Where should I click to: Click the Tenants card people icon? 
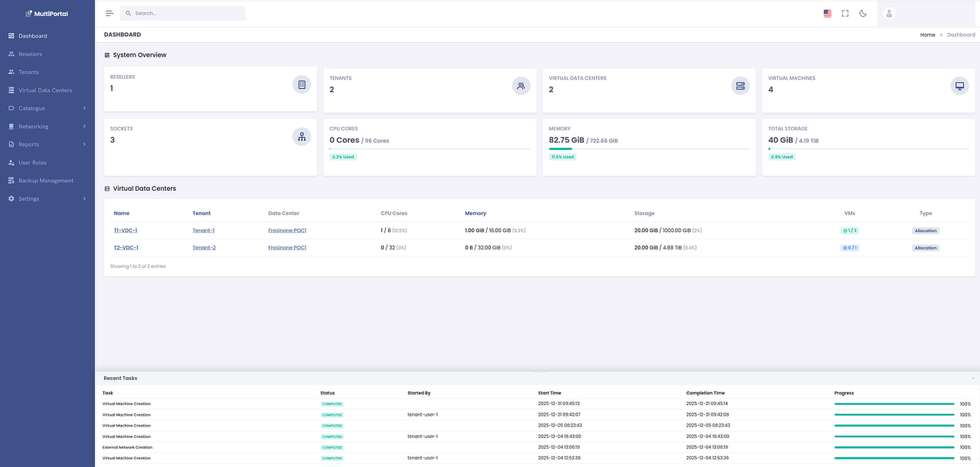(521, 86)
